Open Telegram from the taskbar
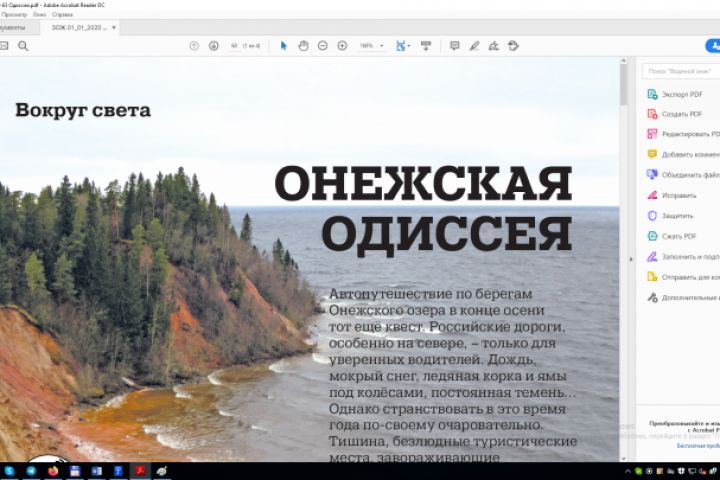Screen dimensions: 720x480 31,471
